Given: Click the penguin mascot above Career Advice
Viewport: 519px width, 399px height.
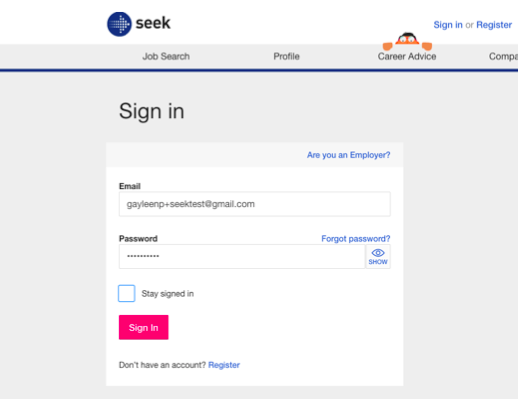Looking at the screenshot, I should click(407, 40).
